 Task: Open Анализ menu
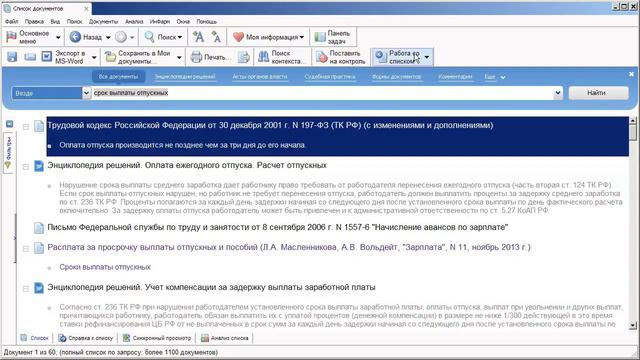click(x=134, y=21)
